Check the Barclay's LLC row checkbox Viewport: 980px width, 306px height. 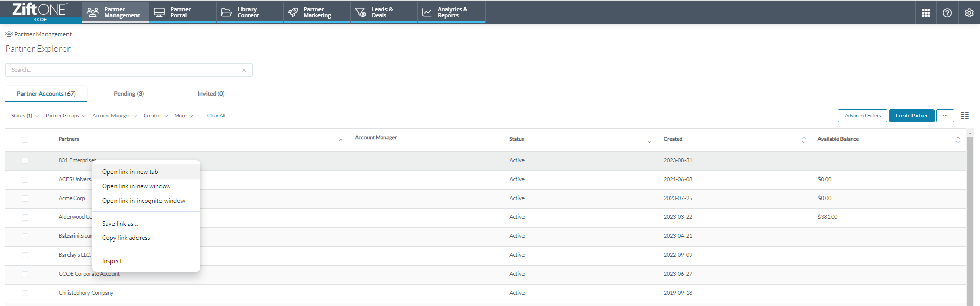[25, 255]
